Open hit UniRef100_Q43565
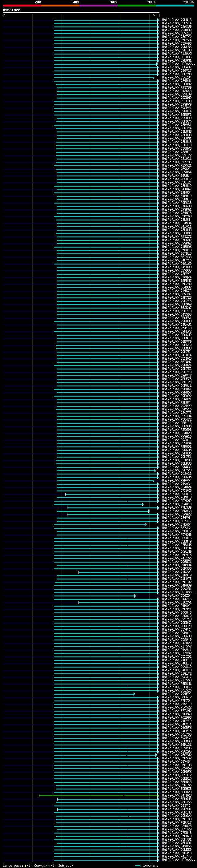197x868 pixels. [x=177, y=314]
